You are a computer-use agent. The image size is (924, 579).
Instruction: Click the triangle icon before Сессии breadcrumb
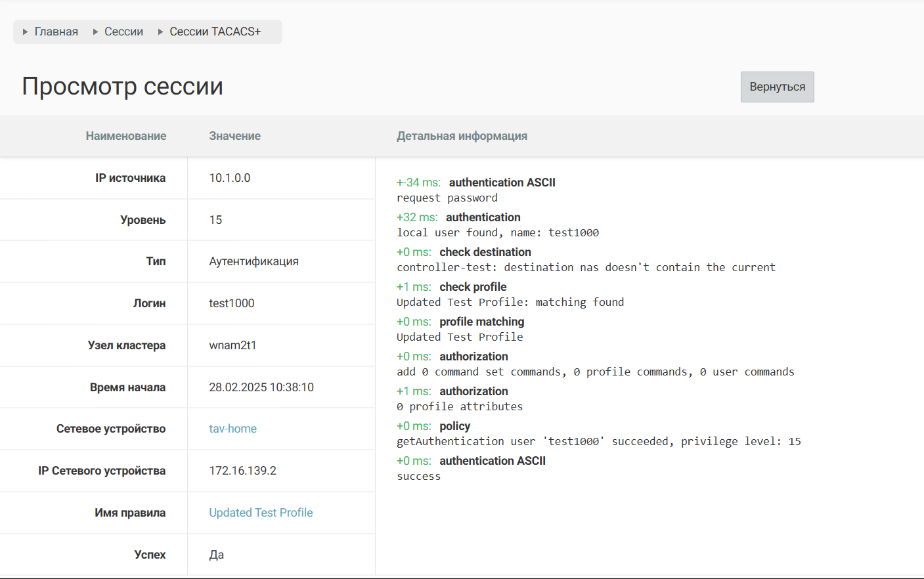point(95,32)
